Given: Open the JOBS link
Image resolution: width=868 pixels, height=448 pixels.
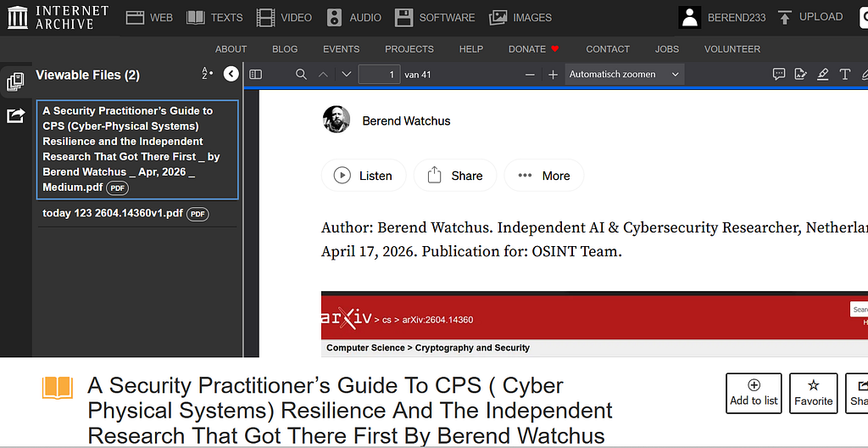Looking at the screenshot, I should pyautogui.click(x=667, y=49).
